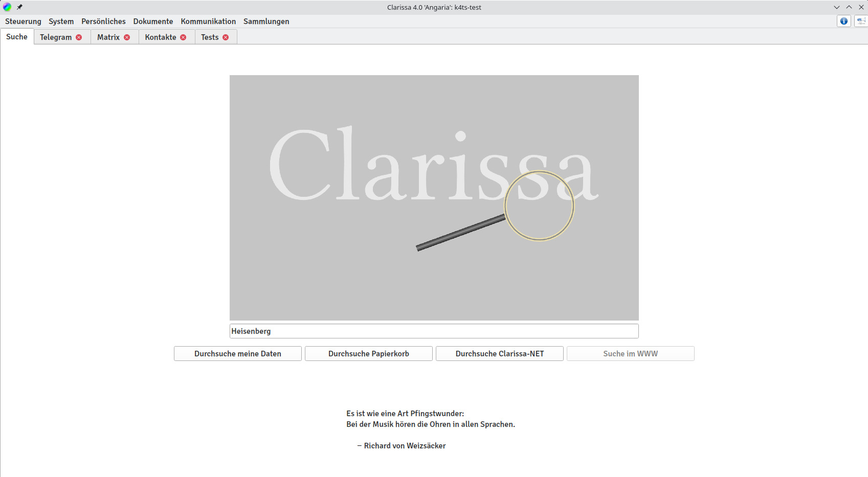Click the Clarissa app icon in title bar
This screenshot has height=477, width=868.
point(7,7)
